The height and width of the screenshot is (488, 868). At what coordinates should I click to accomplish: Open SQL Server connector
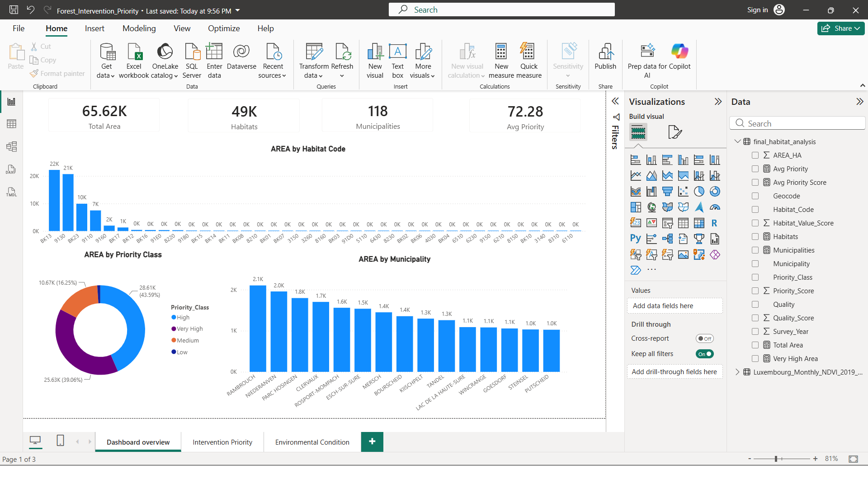pyautogui.click(x=192, y=61)
